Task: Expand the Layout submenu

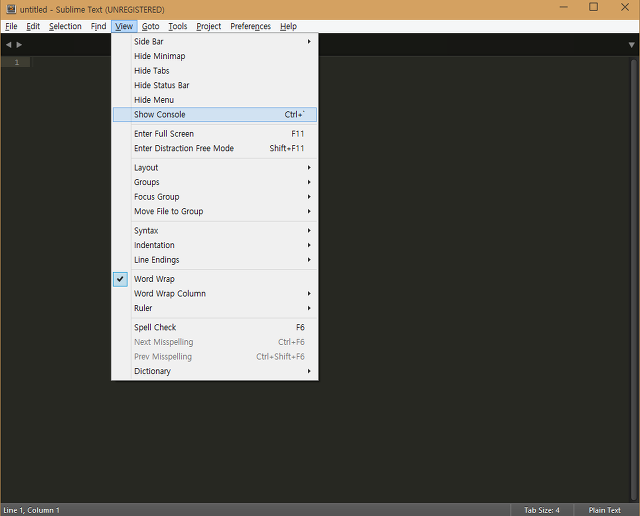Action: click(215, 168)
